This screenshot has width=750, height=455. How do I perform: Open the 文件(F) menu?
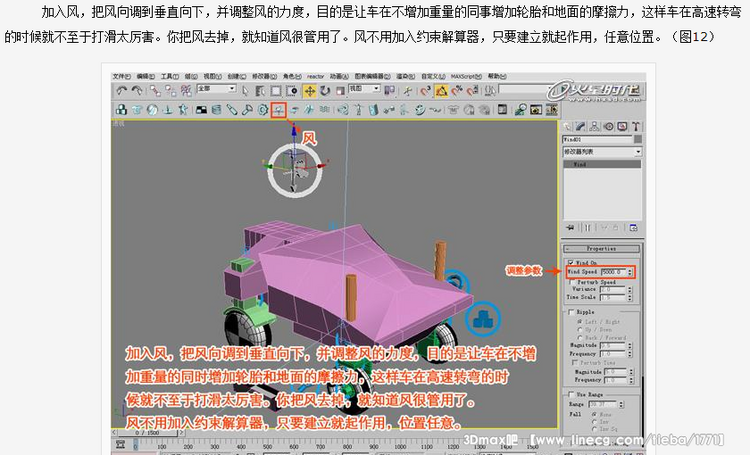click(121, 77)
